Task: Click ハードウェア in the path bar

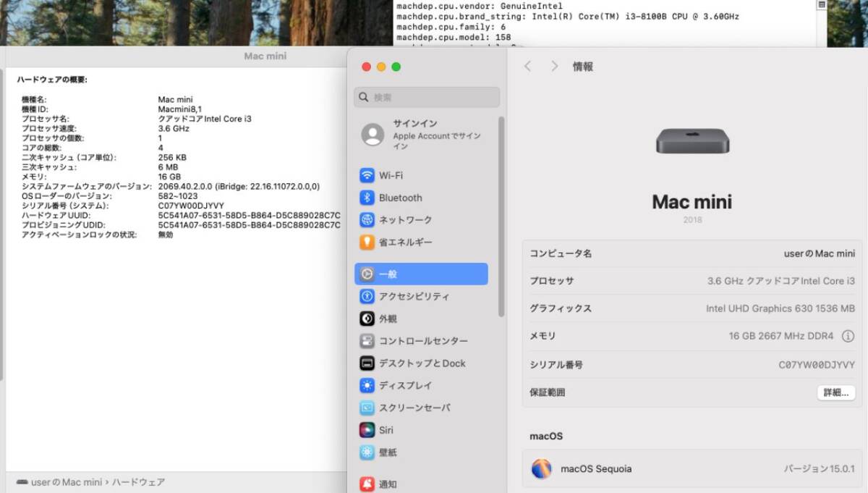Action: [138, 482]
